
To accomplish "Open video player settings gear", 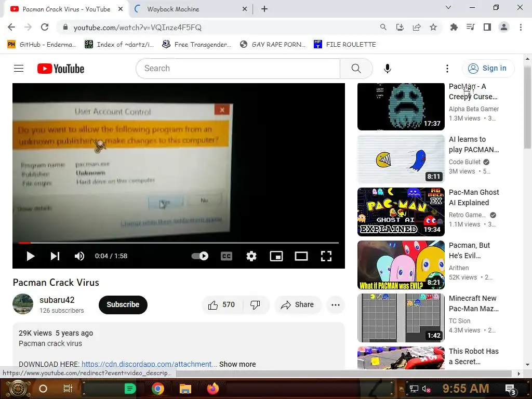I will (251, 256).
